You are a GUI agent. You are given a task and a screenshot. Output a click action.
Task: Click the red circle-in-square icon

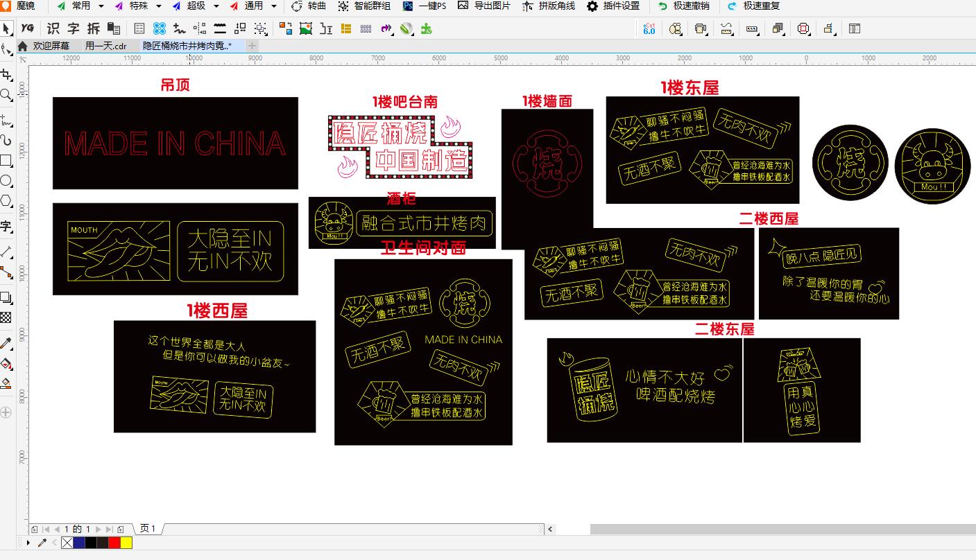(803, 28)
